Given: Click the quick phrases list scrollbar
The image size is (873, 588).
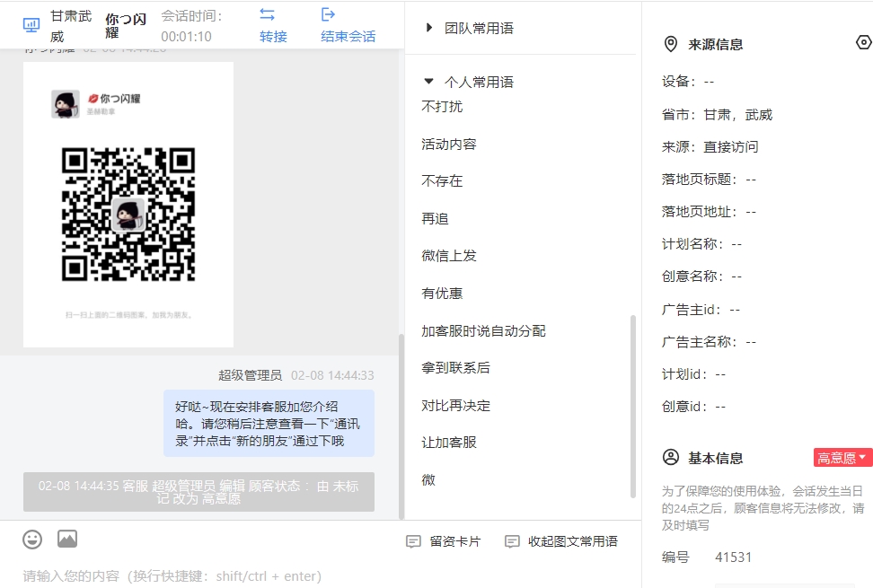Looking at the screenshot, I should tap(632, 406).
